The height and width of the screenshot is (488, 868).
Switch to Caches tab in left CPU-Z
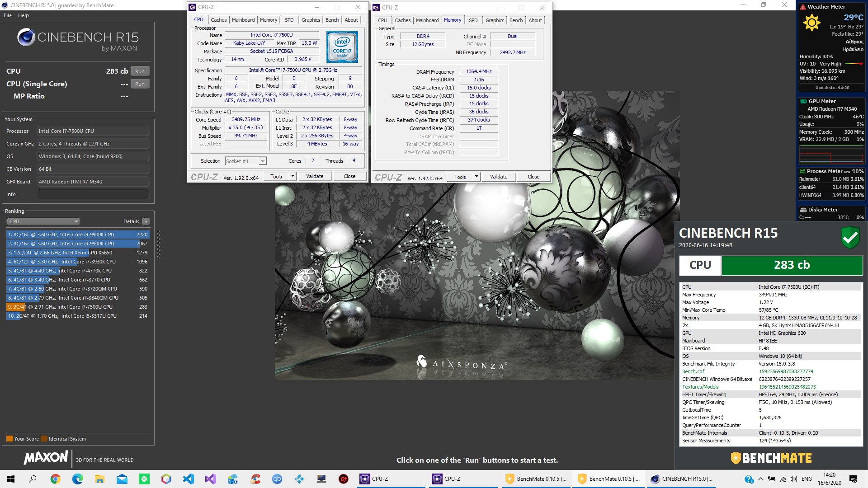(218, 20)
